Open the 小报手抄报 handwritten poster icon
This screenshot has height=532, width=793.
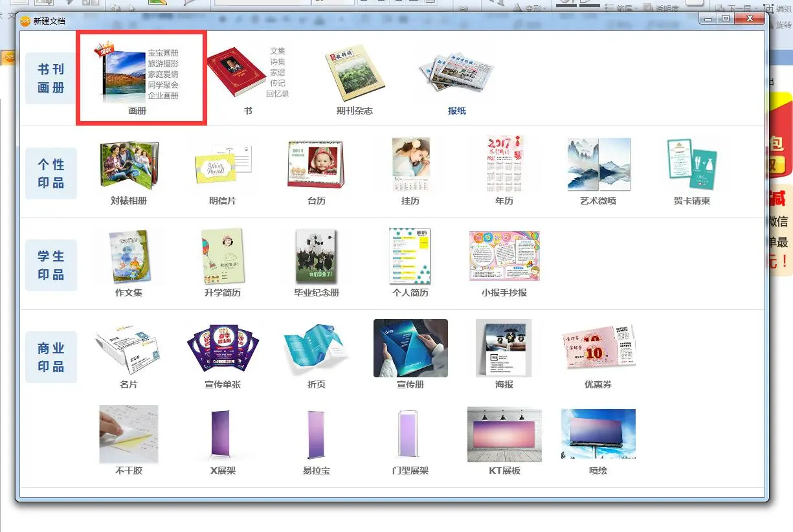(504, 256)
